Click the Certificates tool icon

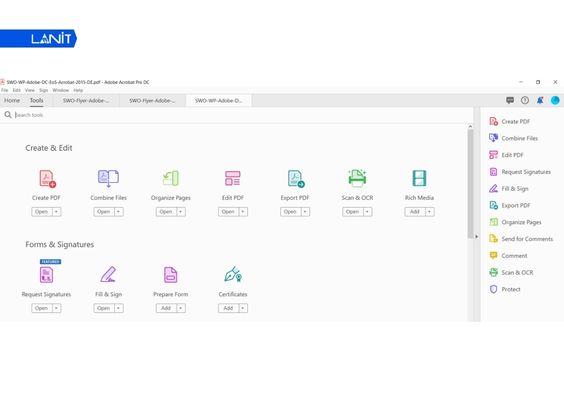coord(233,274)
